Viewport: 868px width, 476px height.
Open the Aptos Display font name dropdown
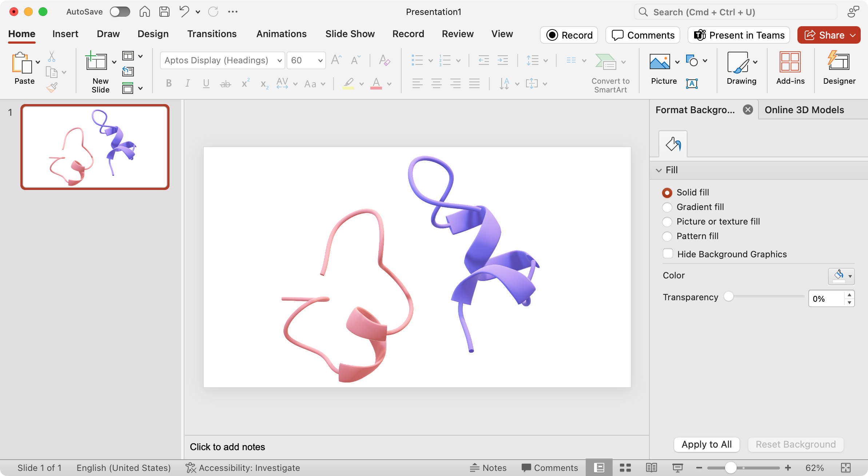point(279,60)
